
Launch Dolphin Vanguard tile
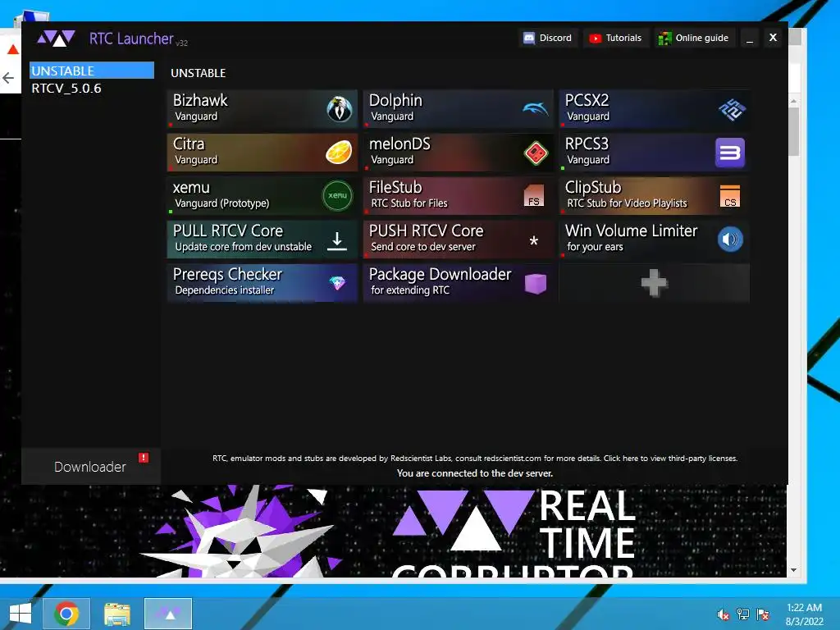point(458,109)
